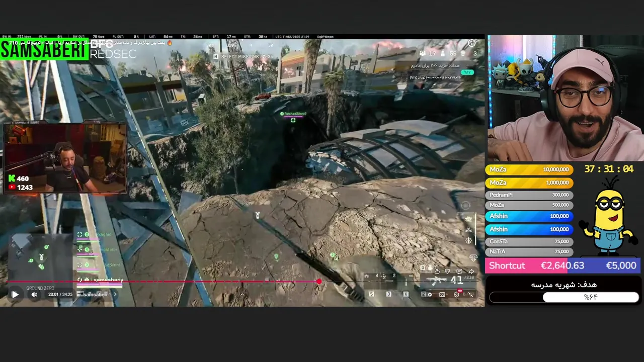Mute the video with the speaker icon
Screen dimensions: 644x362
click(x=34, y=295)
